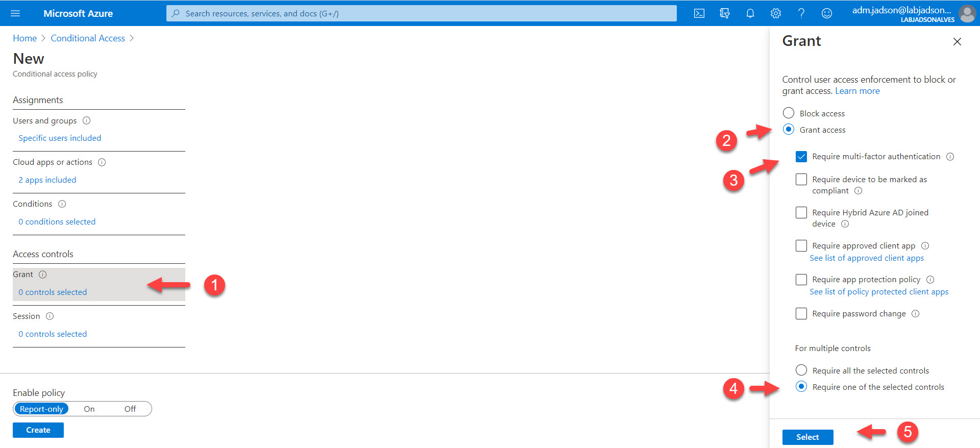Click info icon beside Require multi-factor authentication
The image size is (980, 448).
950,157
